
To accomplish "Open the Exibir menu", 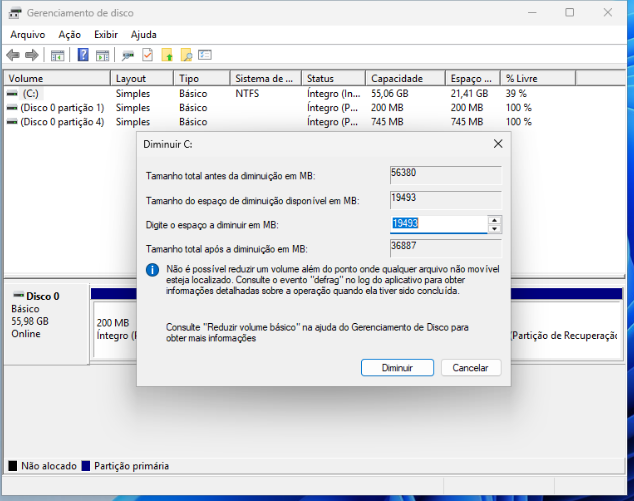I will click(106, 35).
